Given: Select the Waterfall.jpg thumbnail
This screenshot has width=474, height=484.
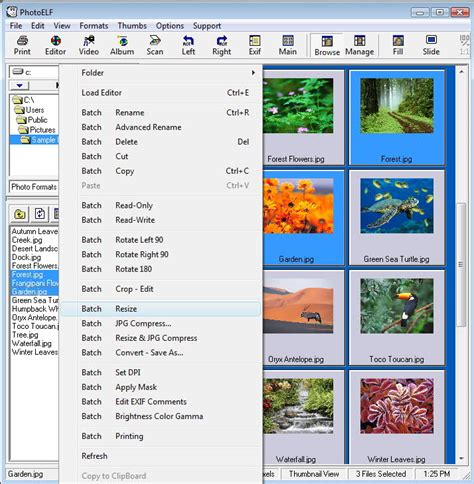Looking at the screenshot, I should coord(303,417).
